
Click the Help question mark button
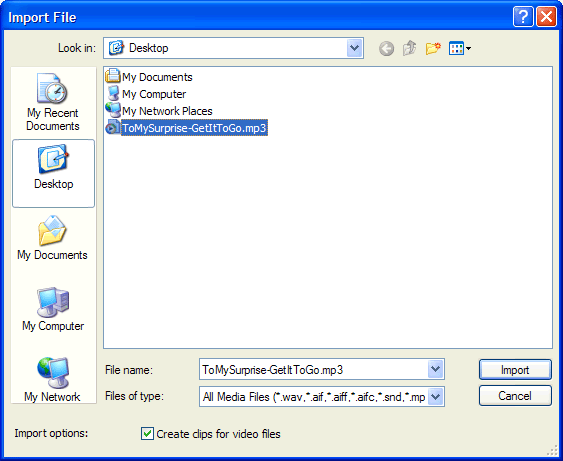[523, 17]
